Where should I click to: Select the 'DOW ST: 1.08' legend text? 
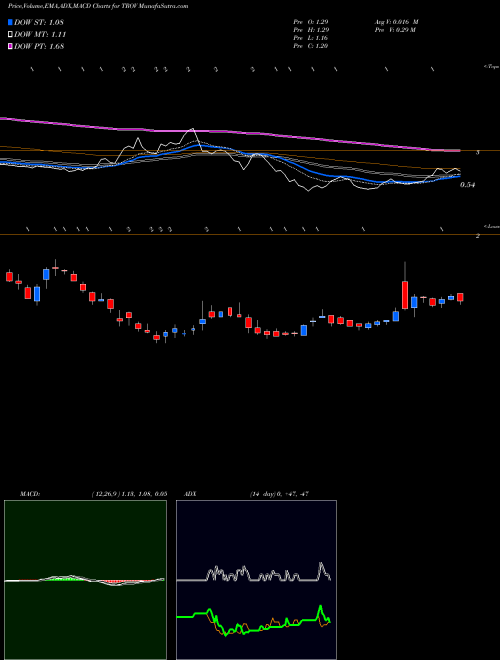pos(39,22)
